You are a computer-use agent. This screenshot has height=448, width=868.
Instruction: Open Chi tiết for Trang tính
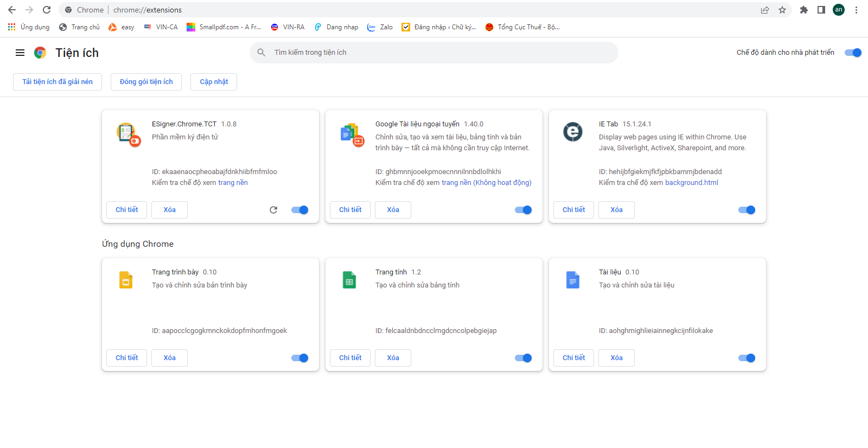tap(350, 358)
